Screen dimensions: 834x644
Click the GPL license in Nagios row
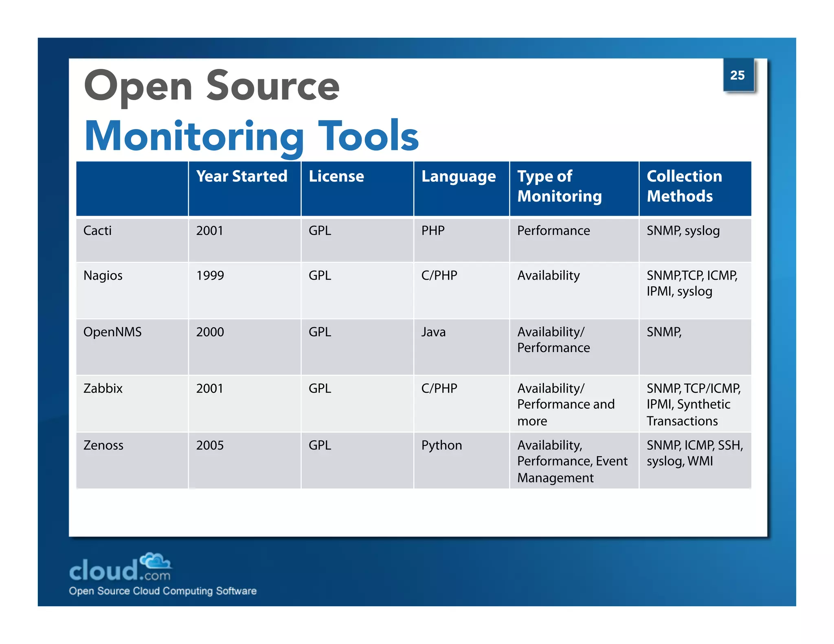coord(320,276)
